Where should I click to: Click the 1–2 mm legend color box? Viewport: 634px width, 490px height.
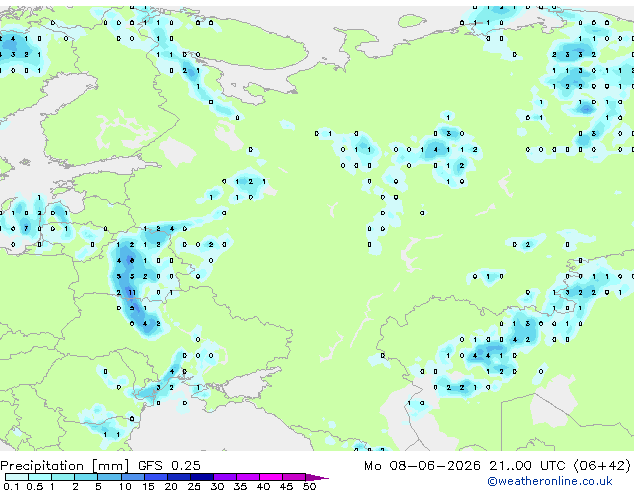[x=63, y=477]
